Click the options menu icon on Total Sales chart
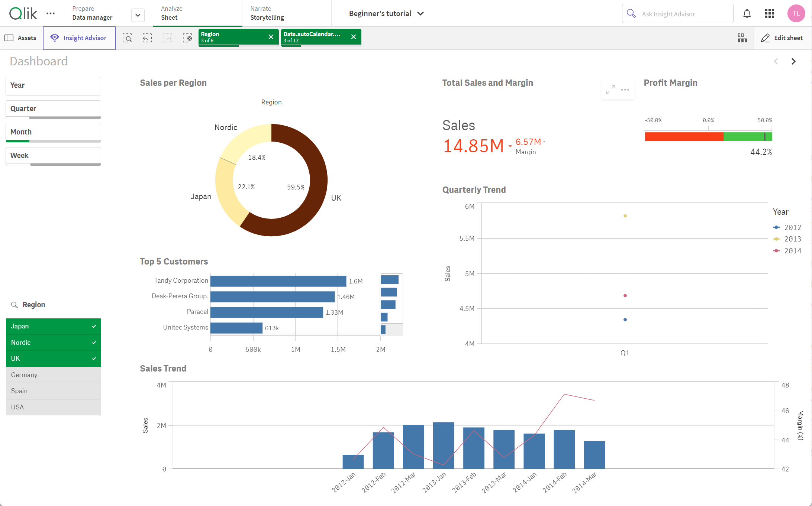 tap(625, 90)
